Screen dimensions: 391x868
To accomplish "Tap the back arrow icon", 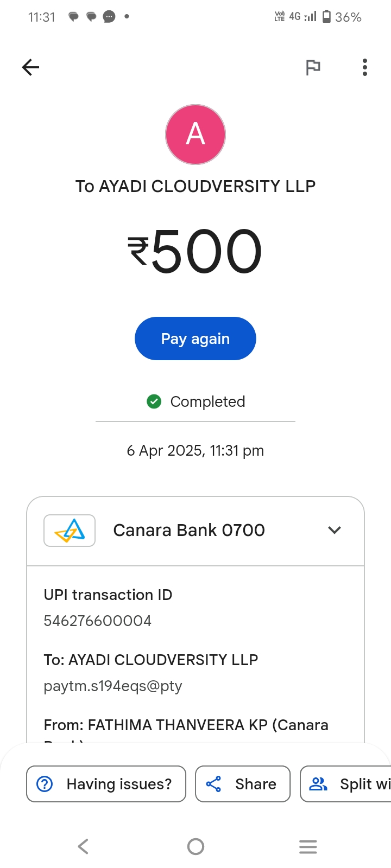I will [x=30, y=67].
